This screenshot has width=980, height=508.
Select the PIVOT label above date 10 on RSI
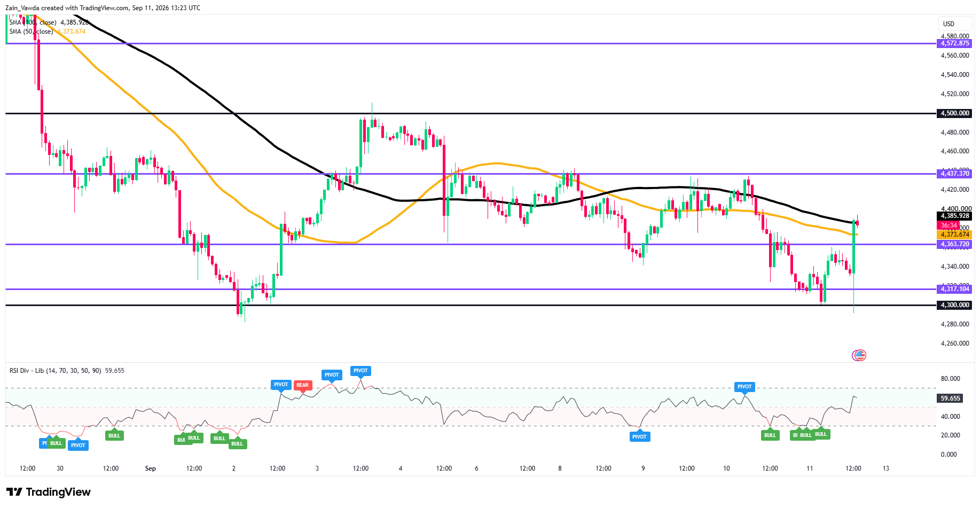744,387
